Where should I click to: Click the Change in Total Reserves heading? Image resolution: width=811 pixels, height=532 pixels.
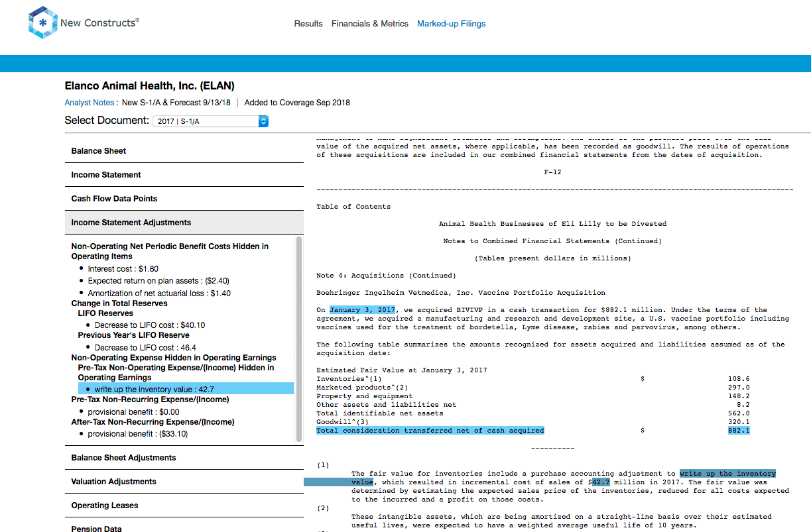[119, 303]
